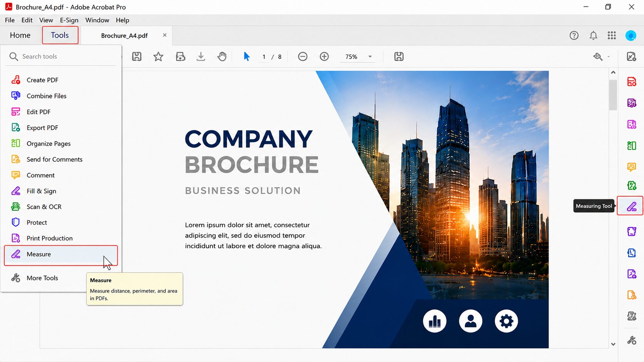Click the top right sidebar panel icon
The image size is (644, 362).
(x=631, y=57)
